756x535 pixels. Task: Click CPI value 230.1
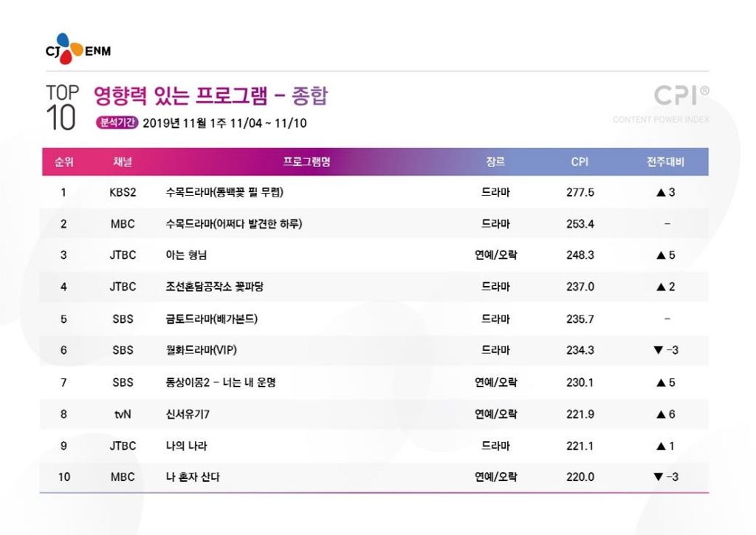pyautogui.click(x=580, y=383)
